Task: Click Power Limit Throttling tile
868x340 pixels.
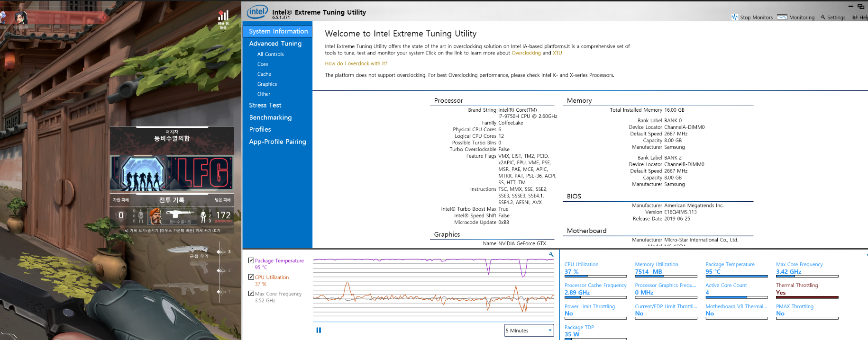Action: [x=595, y=311]
